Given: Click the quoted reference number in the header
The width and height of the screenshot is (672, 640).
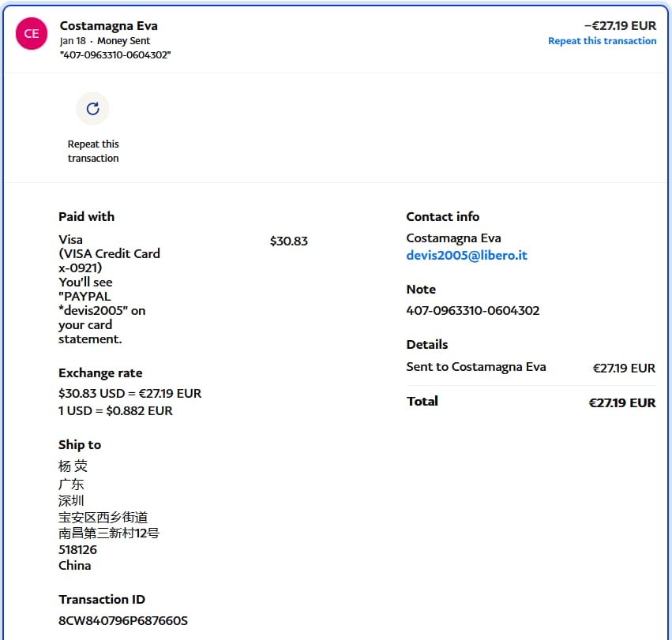Looking at the screenshot, I should coord(115,54).
